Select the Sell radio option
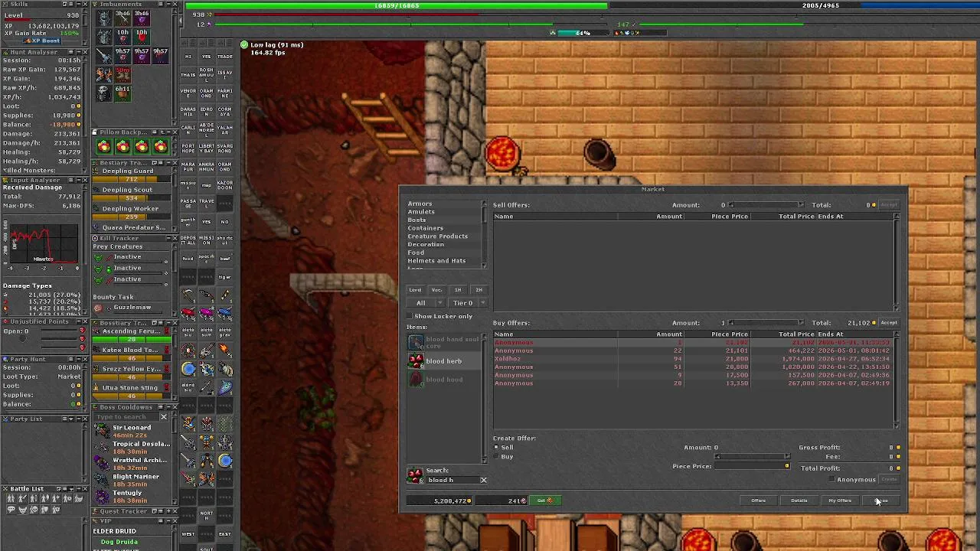 coord(496,448)
